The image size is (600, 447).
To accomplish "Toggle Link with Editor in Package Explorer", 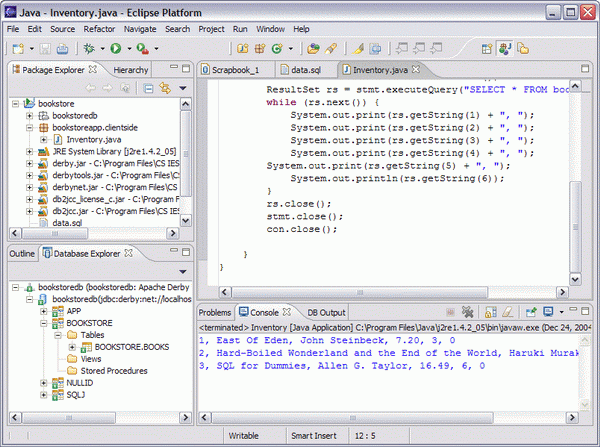I will pos(165,88).
